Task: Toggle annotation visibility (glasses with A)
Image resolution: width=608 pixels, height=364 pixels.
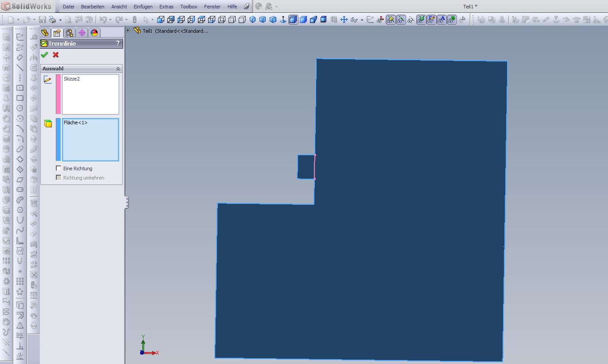Action: (x=441, y=19)
